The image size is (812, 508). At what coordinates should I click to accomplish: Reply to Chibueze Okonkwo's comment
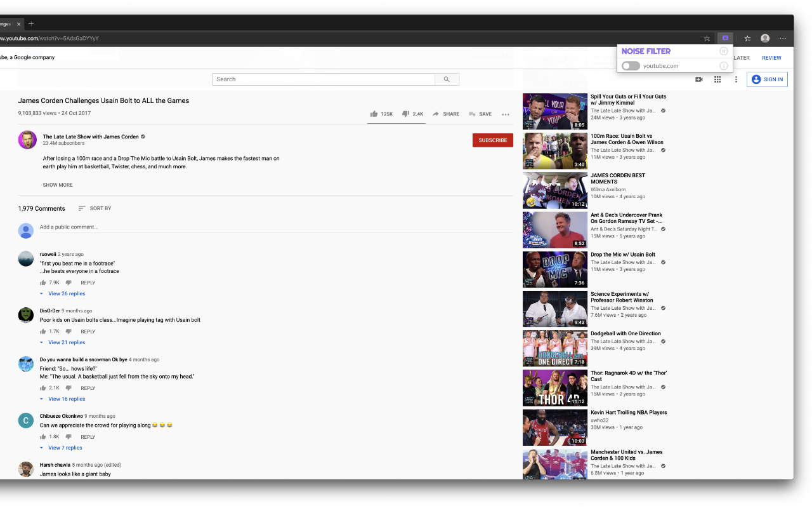point(88,437)
